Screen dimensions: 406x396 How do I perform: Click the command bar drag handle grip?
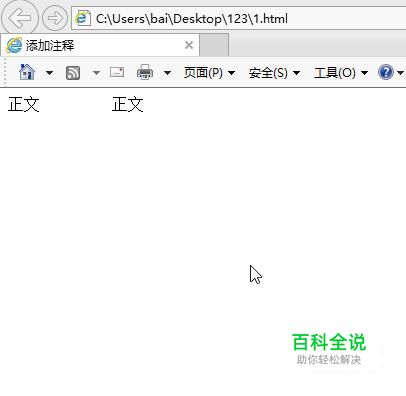point(5,72)
